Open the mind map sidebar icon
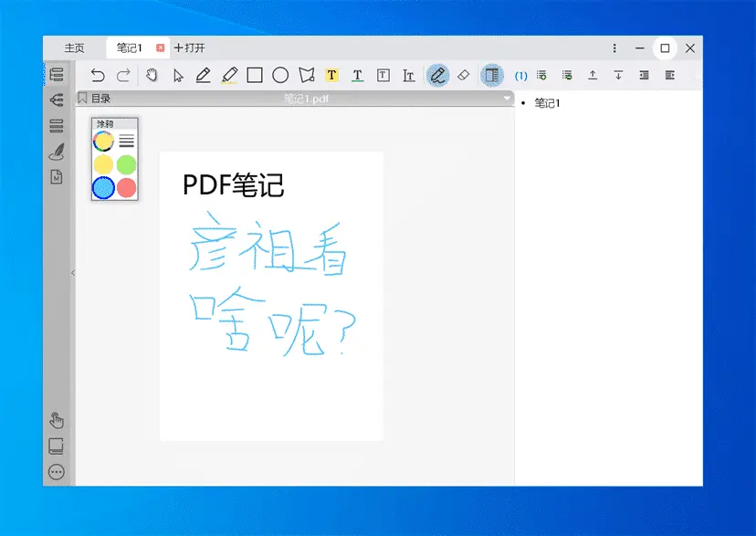Image resolution: width=756 pixels, height=536 pixels. click(57, 100)
